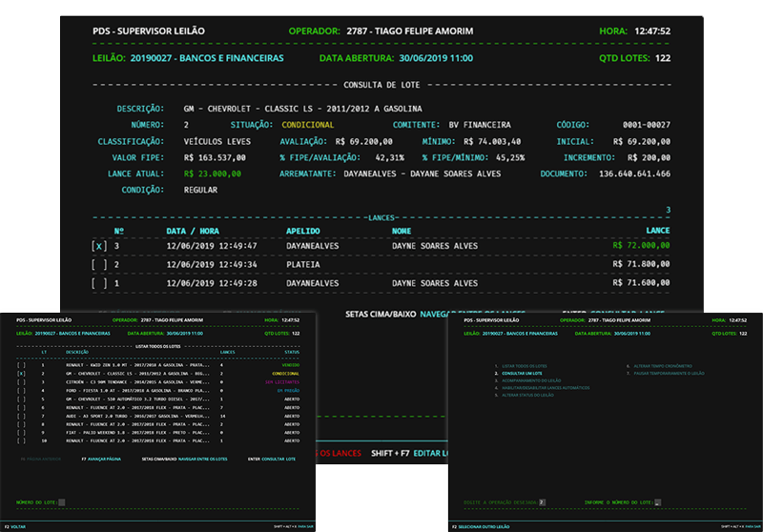763x532 pixels.
Task: Click F2 Voltar at lot list bottom
Action: pyautogui.click(x=15, y=526)
